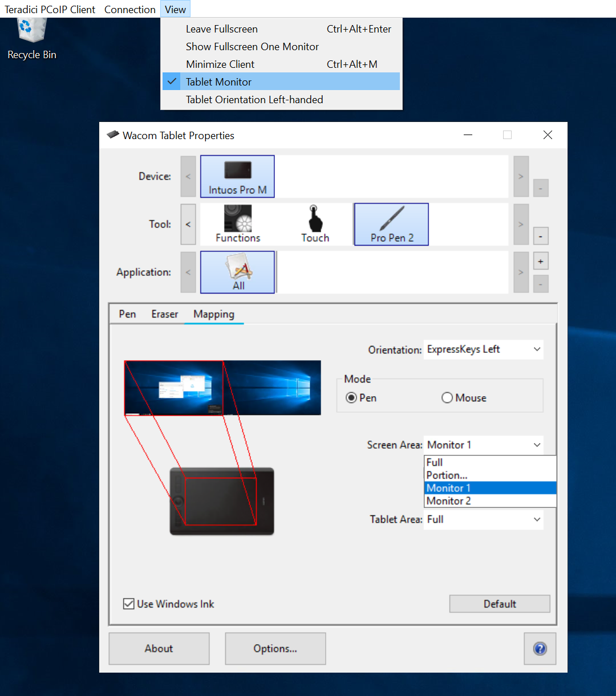This screenshot has width=616, height=696.
Task: Click the tablet illustration image
Action: pos(222,501)
